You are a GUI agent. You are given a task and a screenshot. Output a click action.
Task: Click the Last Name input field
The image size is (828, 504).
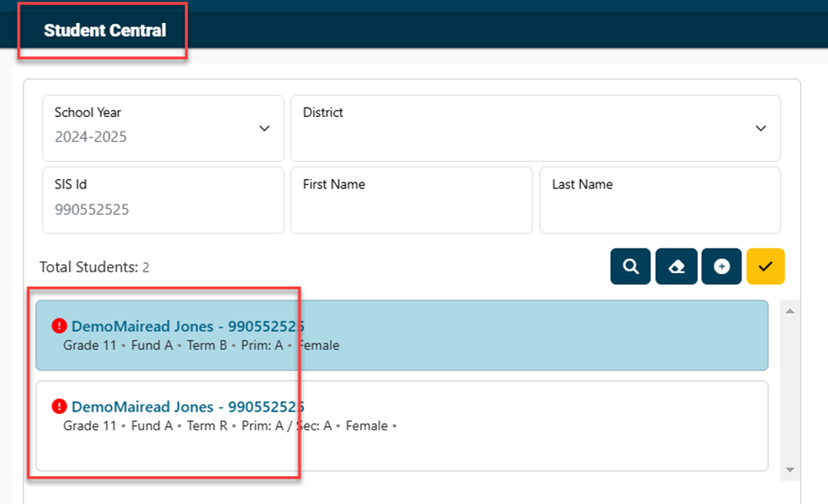pos(660,200)
